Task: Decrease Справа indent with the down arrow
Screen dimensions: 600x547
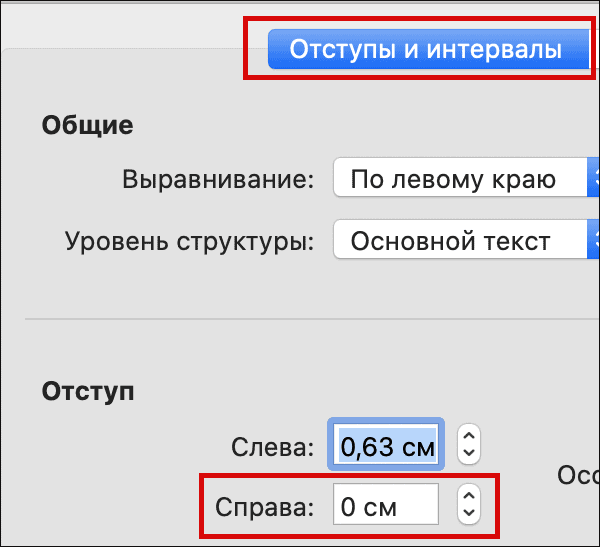Action: tap(469, 513)
